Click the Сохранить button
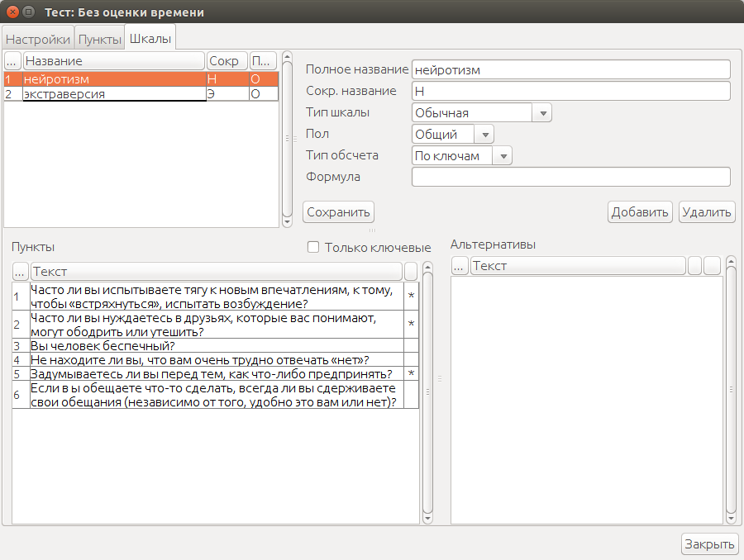Viewport: 744px width, 560px height. [x=338, y=212]
